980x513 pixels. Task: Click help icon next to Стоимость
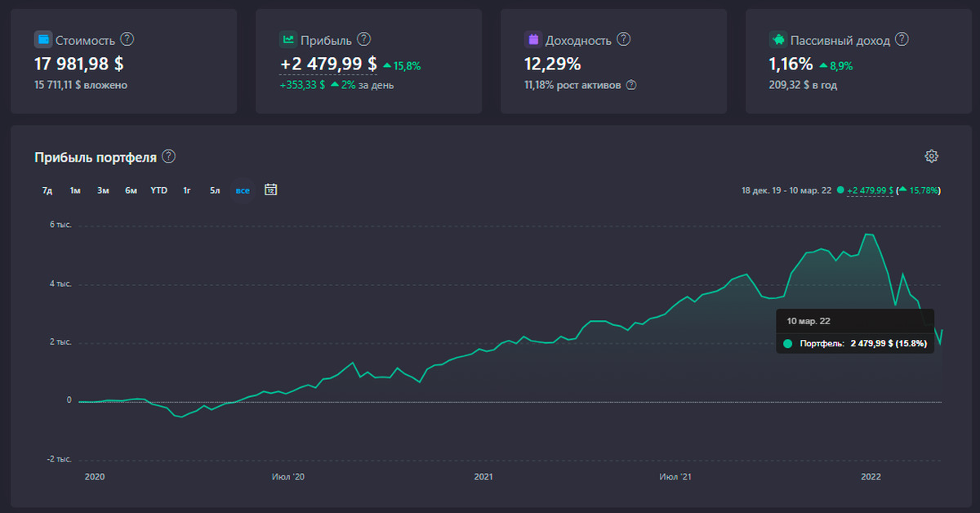pos(127,39)
